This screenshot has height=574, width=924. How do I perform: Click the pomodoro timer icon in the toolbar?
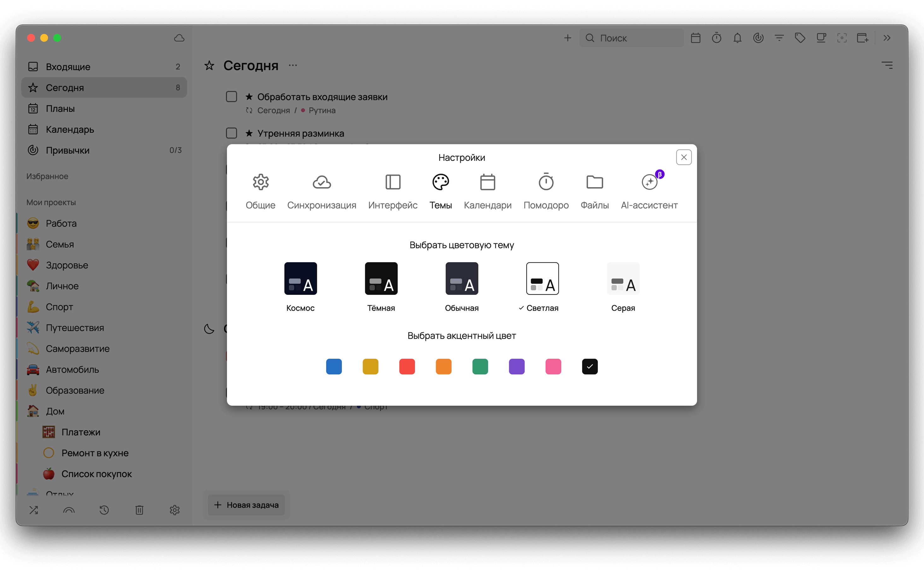716,38
